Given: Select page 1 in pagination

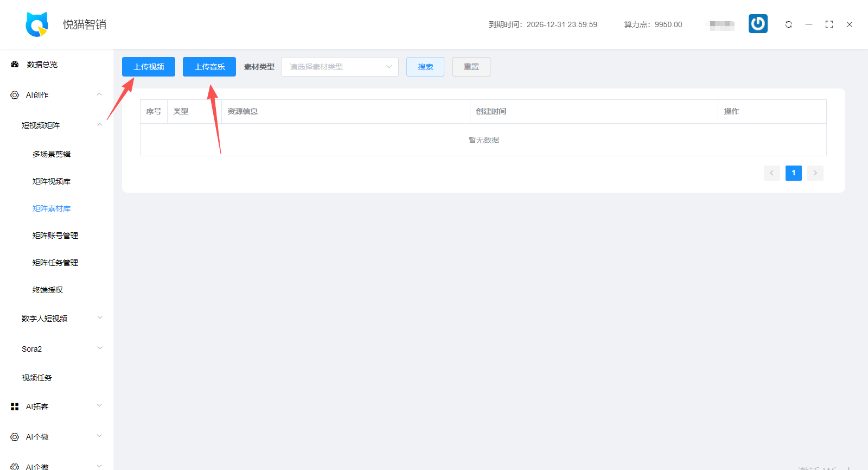Looking at the screenshot, I should tap(793, 173).
